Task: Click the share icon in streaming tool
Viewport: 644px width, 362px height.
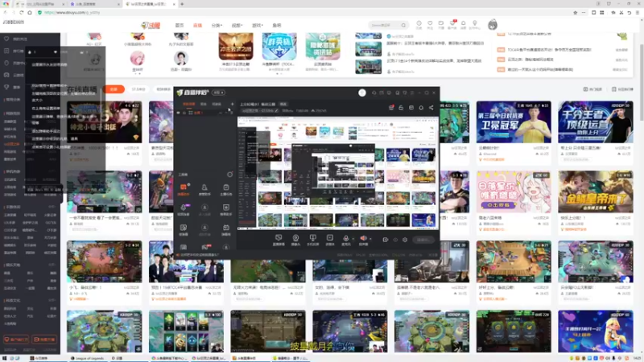Action: coord(431,108)
